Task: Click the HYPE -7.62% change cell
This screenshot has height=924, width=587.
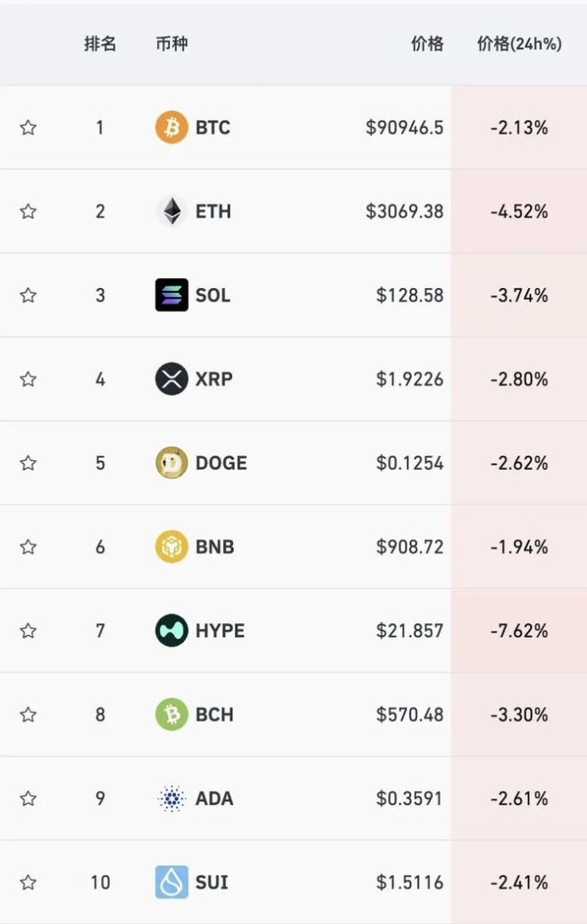Action: (x=519, y=630)
